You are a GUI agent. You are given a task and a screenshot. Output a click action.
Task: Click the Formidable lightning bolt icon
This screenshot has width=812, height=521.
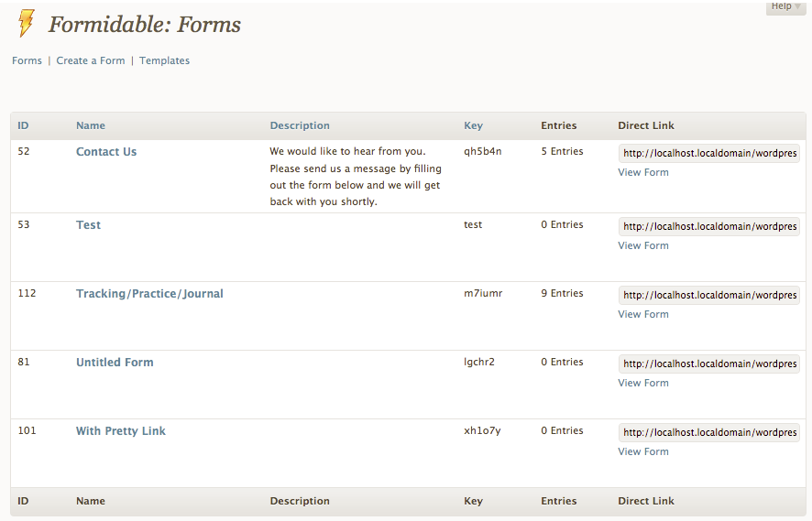point(27,23)
